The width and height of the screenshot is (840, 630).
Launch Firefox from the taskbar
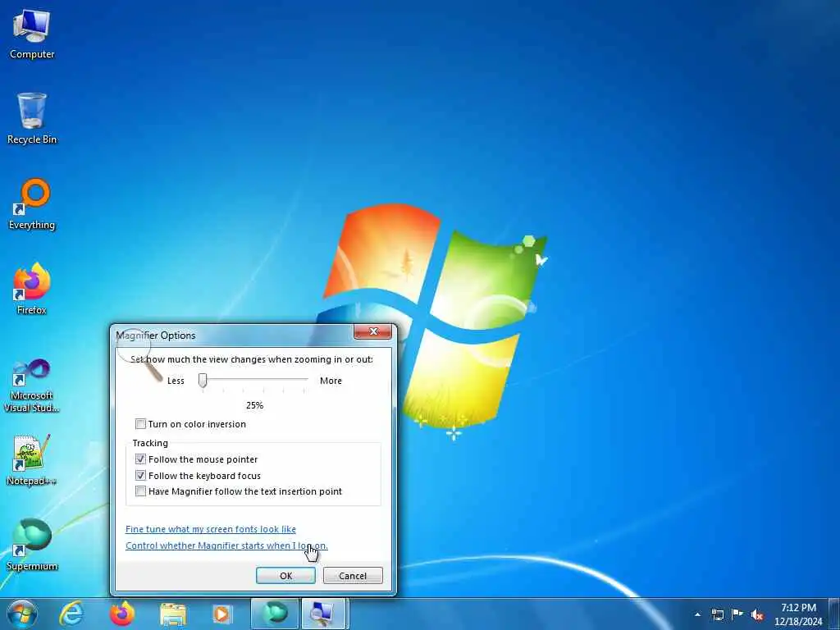coord(121,614)
